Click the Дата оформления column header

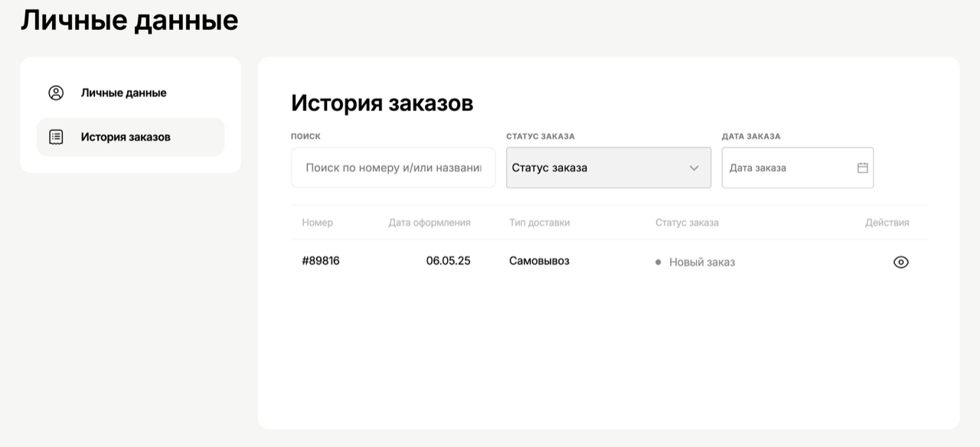(x=430, y=223)
